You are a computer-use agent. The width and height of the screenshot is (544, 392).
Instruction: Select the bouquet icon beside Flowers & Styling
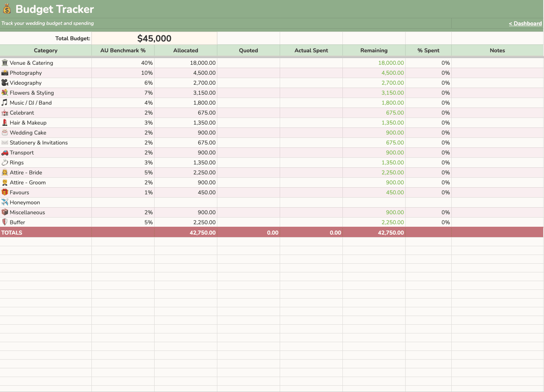pos(5,93)
